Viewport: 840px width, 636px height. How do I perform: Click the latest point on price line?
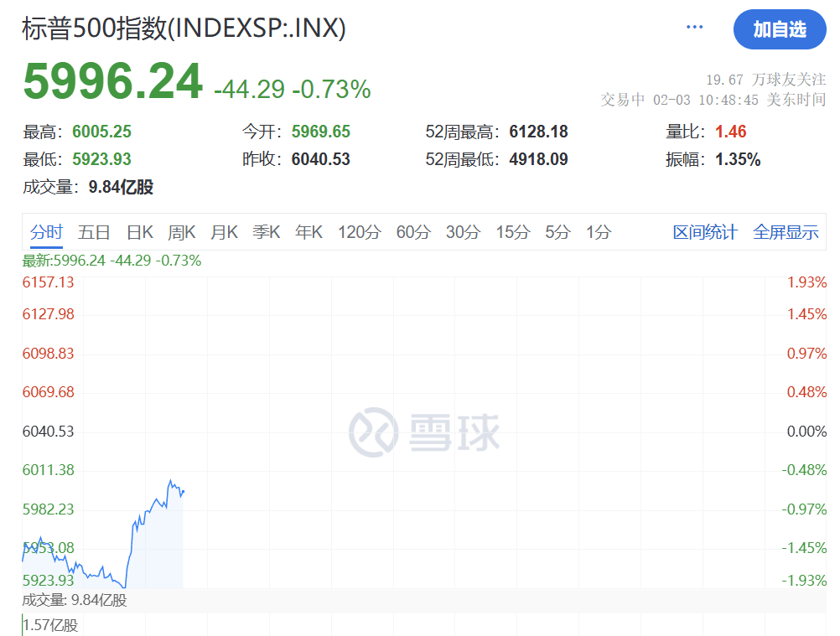pyautogui.click(x=184, y=491)
